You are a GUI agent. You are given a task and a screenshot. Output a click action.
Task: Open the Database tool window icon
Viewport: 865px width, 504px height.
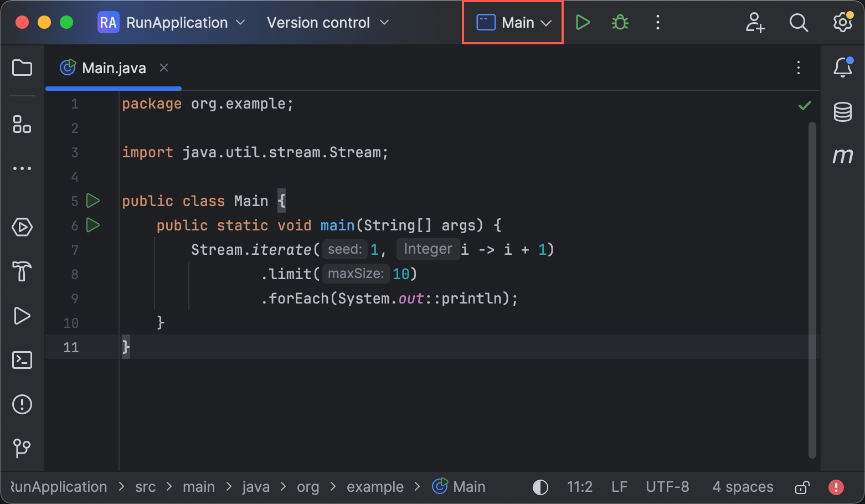843,112
